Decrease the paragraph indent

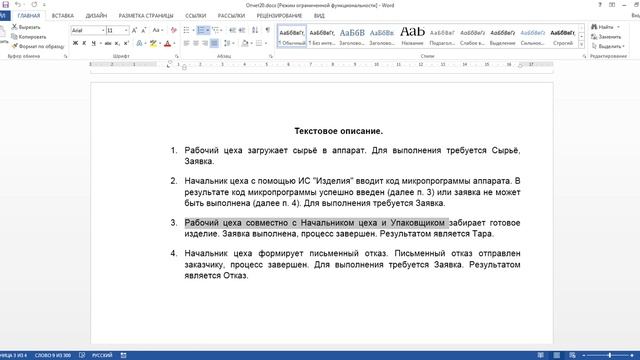pyautogui.click(x=232, y=30)
